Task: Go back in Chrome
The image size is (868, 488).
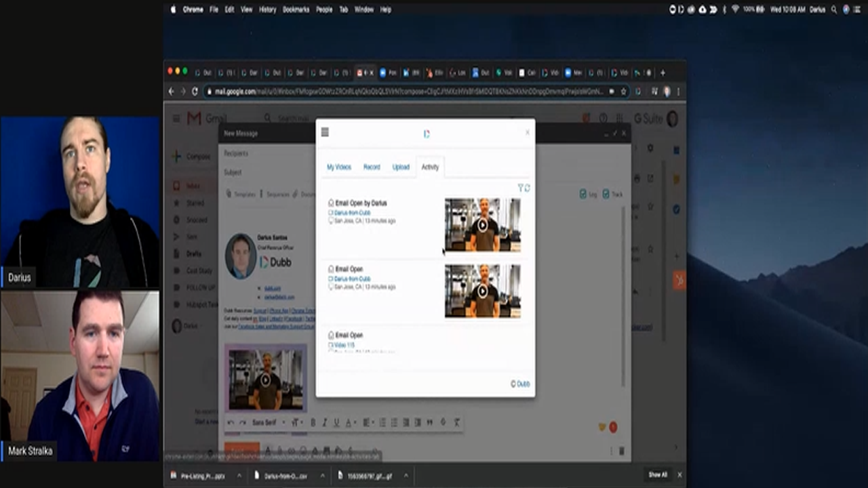Action: pyautogui.click(x=171, y=91)
